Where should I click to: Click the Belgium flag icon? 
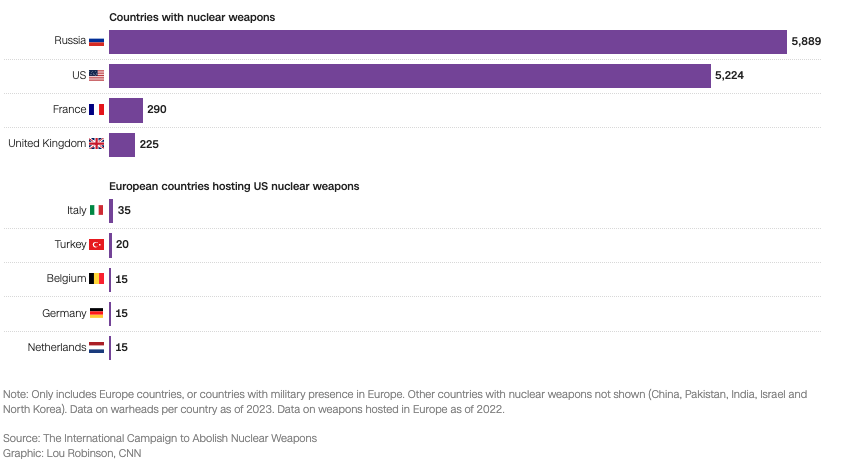click(x=96, y=279)
